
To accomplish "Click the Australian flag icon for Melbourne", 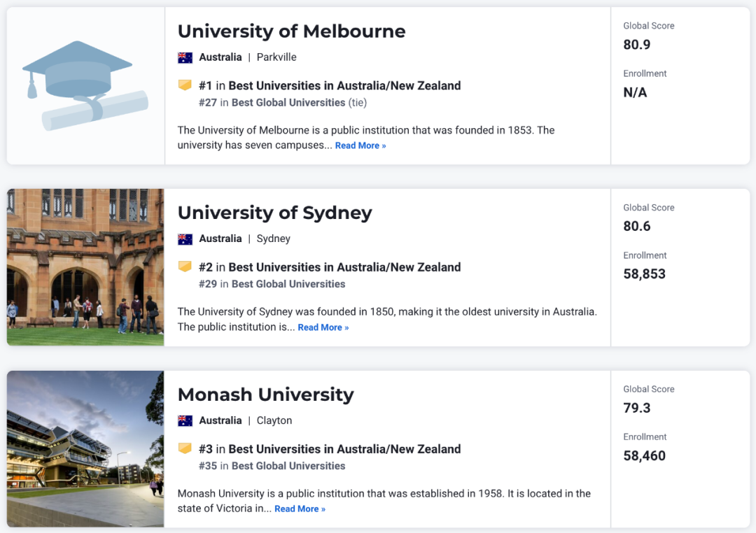I will click(x=185, y=57).
